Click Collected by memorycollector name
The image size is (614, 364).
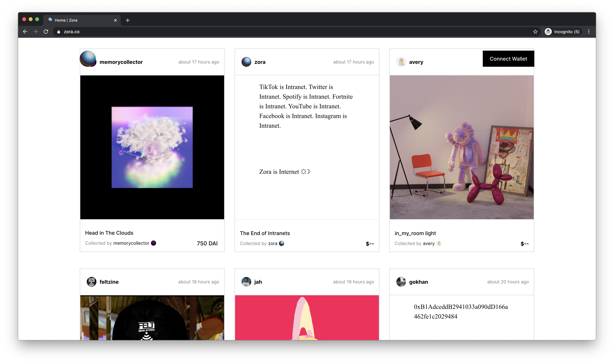[x=131, y=243]
